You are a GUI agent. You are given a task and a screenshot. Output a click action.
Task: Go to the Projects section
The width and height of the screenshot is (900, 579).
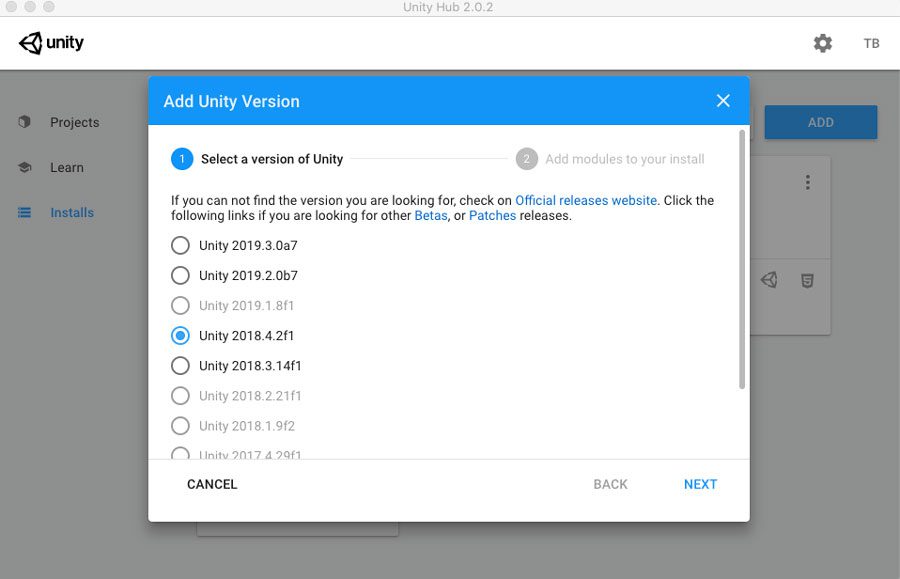click(x=75, y=122)
